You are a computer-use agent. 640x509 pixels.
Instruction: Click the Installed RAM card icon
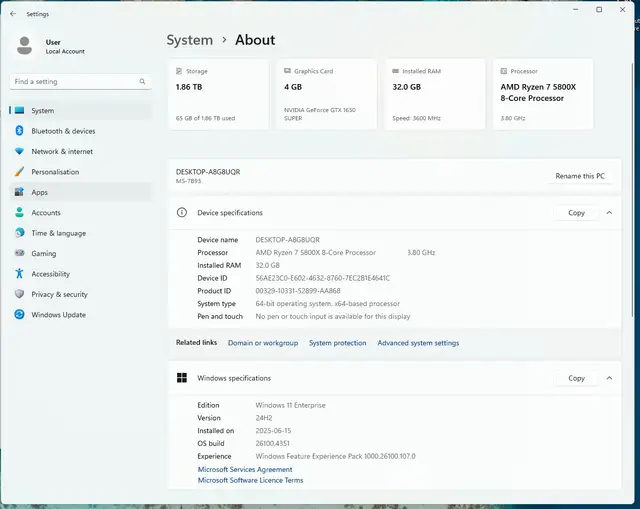point(395,71)
